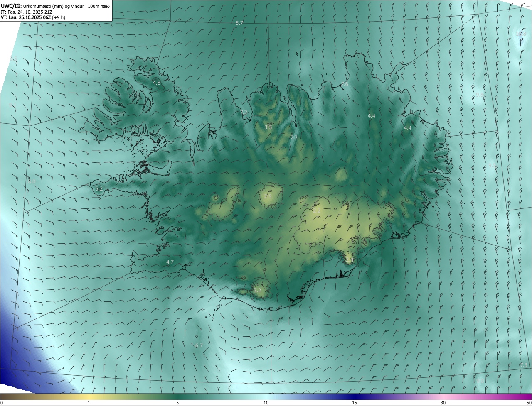
Task: Click the '4.8' value on Westfjords
Action: click(x=157, y=83)
